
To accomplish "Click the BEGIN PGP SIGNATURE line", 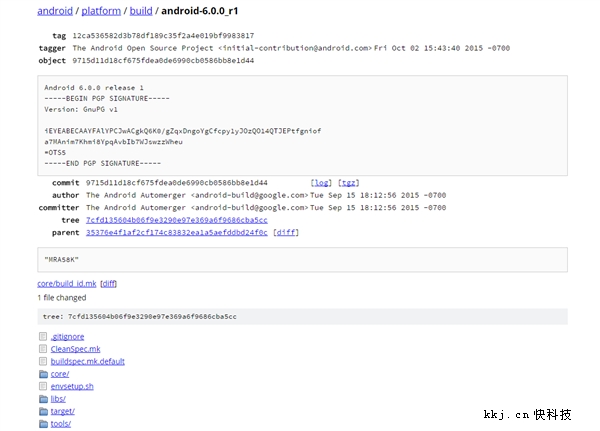I will coord(107,98).
